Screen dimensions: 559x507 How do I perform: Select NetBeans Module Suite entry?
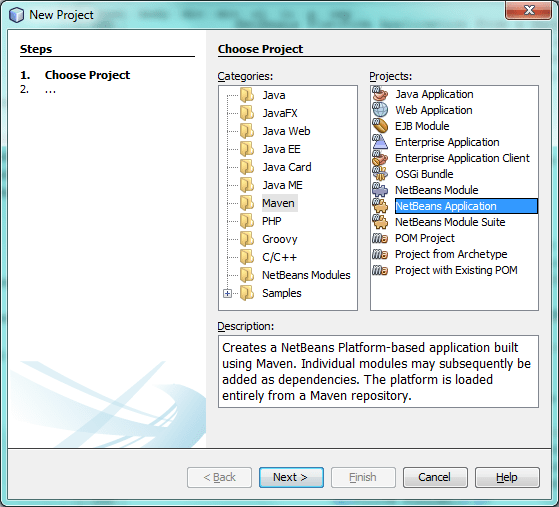[x=450, y=222]
